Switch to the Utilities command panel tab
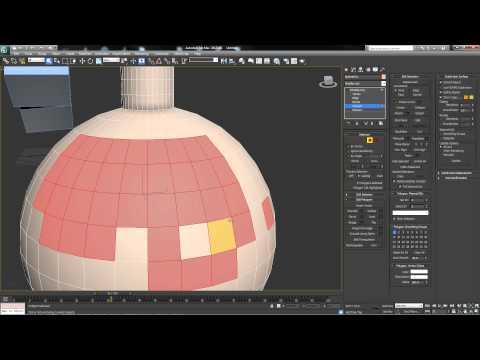The width and height of the screenshot is (480, 360). [x=382, y=69]
